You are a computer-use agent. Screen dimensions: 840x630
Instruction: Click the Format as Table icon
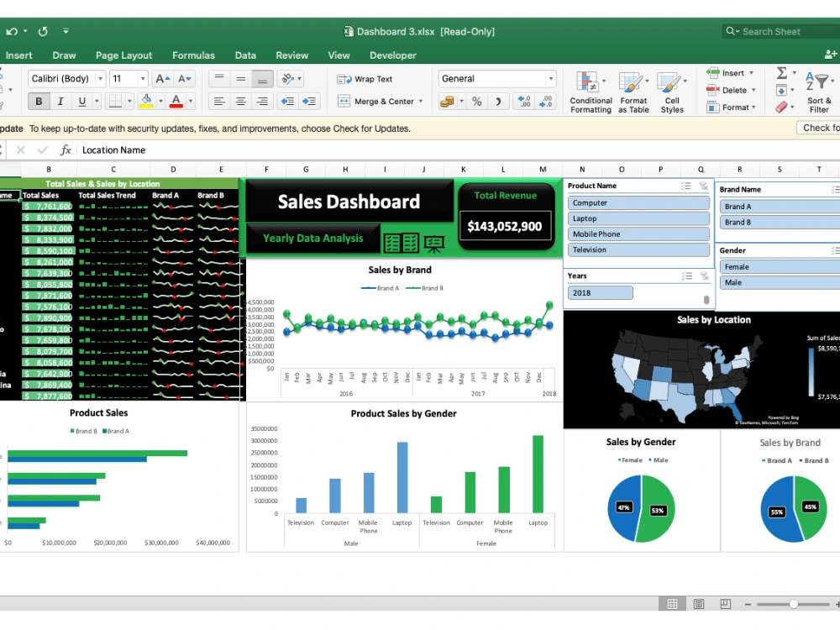click(633, 92)
